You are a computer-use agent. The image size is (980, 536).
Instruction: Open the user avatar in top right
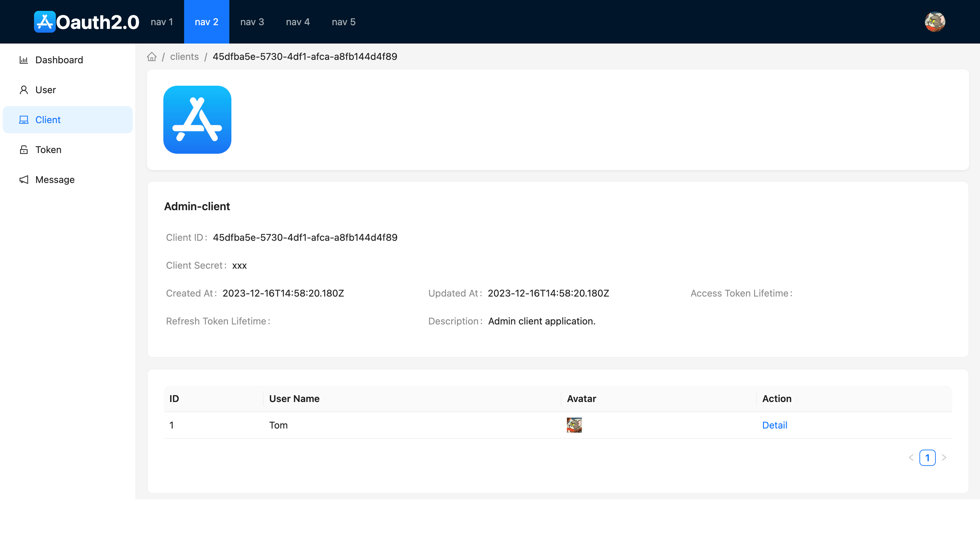[935, 22]
